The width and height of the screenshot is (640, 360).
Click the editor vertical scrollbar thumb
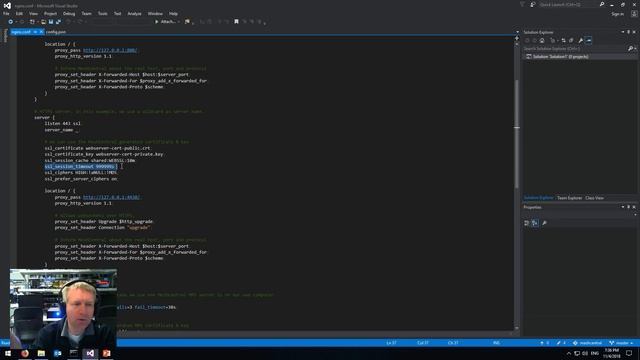pyautogui.click(x=517, y=133)
